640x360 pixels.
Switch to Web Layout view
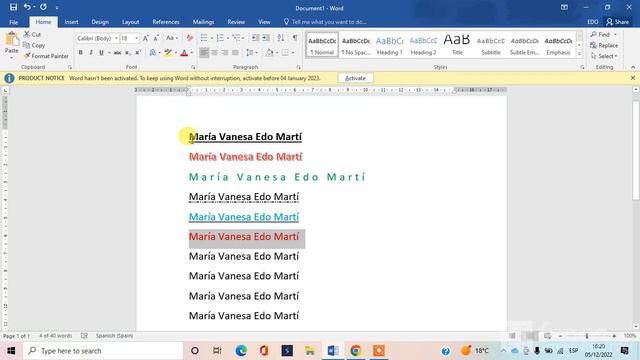[547, 336]
